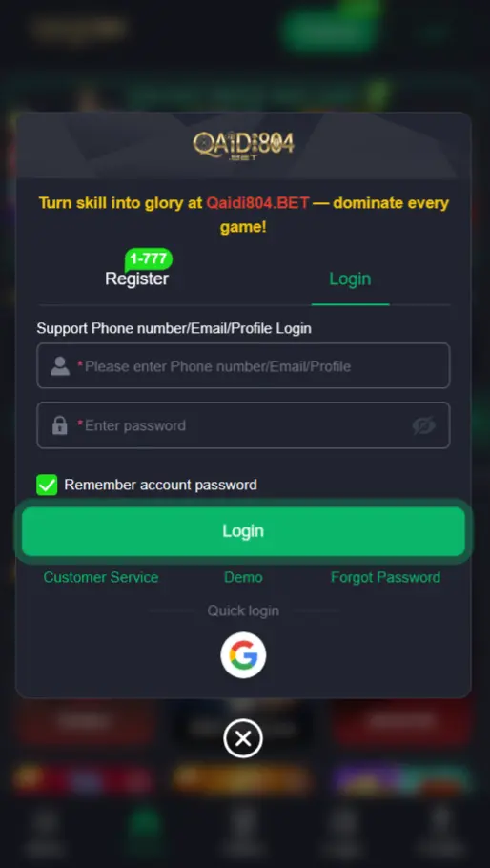Click the green Login button

pos(243,531)
